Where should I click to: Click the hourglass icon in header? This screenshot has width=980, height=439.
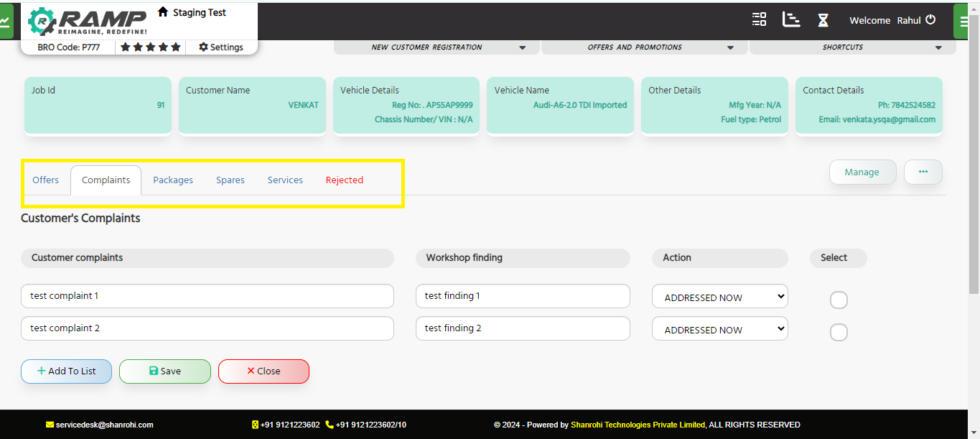click(823, 20)
